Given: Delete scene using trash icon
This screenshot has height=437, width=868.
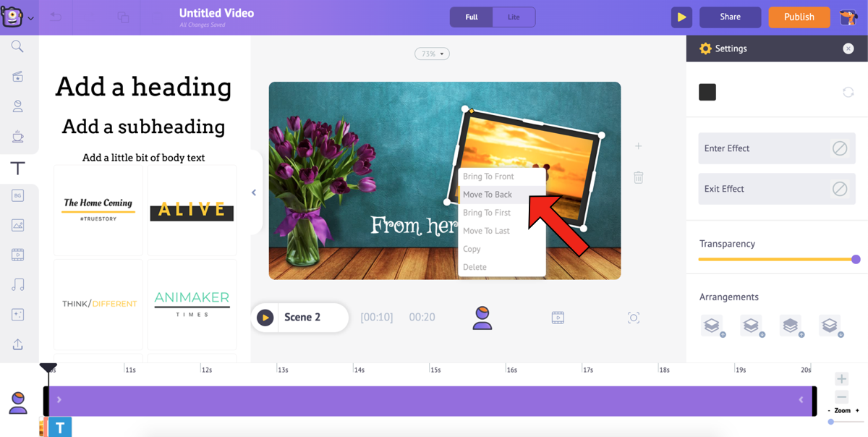Looking at the screenshot, I should click(638, 177).
